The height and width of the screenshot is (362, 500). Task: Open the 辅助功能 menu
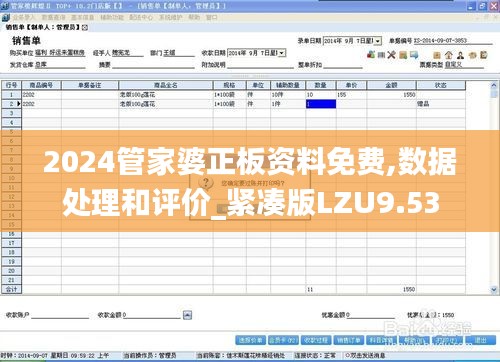[112, 17]
